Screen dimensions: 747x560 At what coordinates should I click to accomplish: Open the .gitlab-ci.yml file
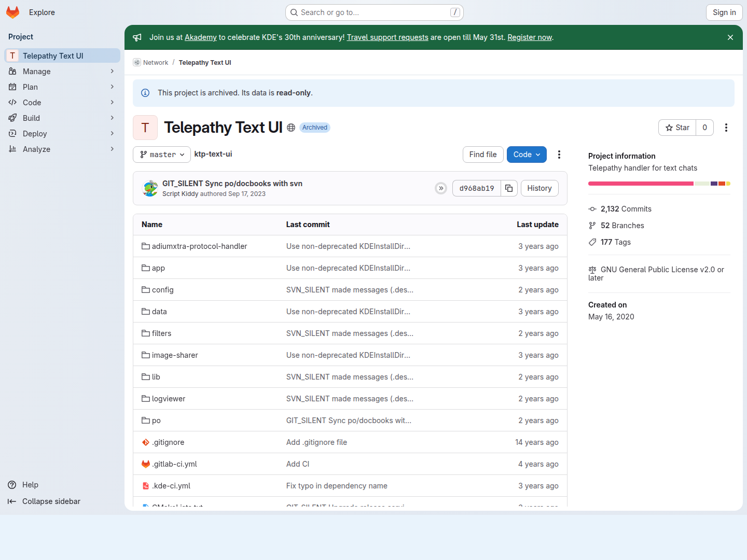point(174,464)
